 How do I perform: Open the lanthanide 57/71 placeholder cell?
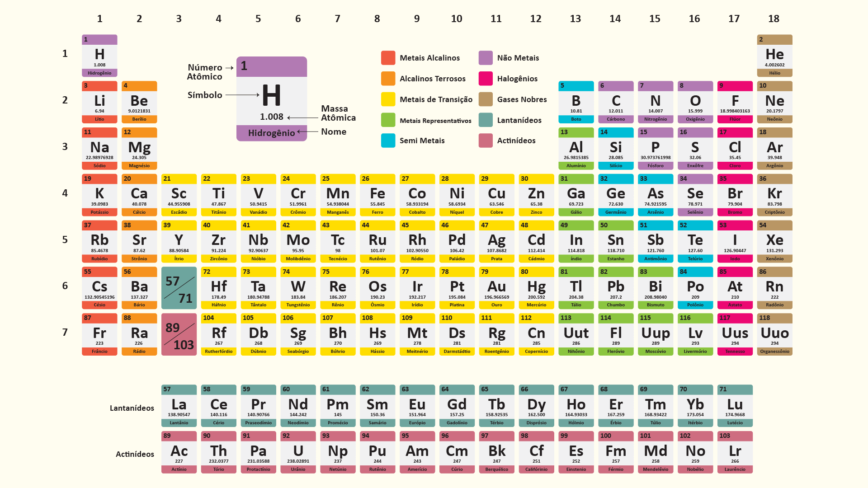point(179,288)
